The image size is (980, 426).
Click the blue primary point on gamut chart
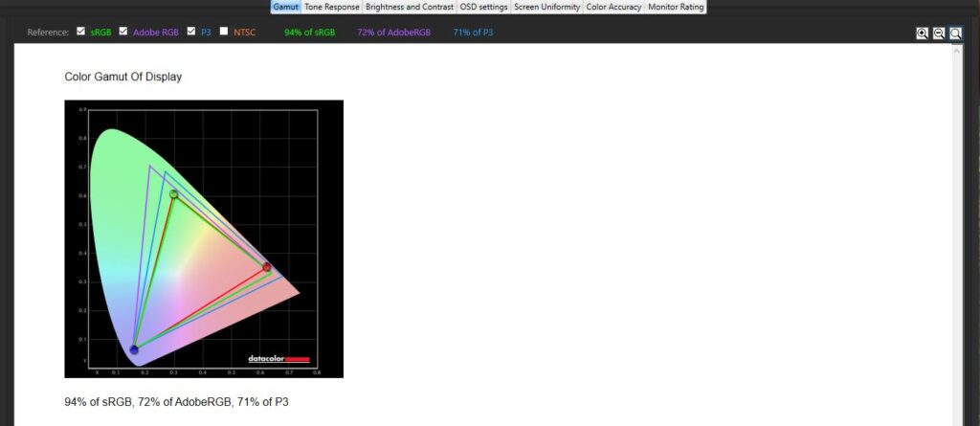coord(134,349)
